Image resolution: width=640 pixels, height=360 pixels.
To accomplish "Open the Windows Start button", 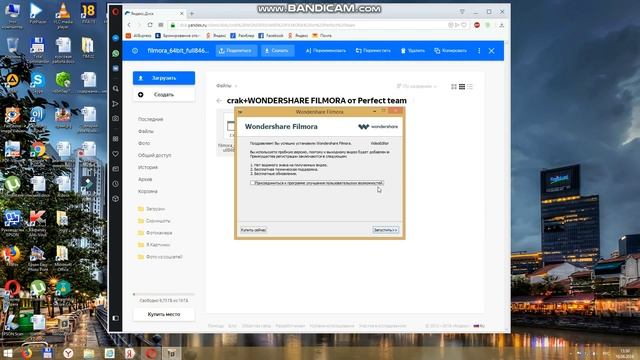I will [7, 353].
